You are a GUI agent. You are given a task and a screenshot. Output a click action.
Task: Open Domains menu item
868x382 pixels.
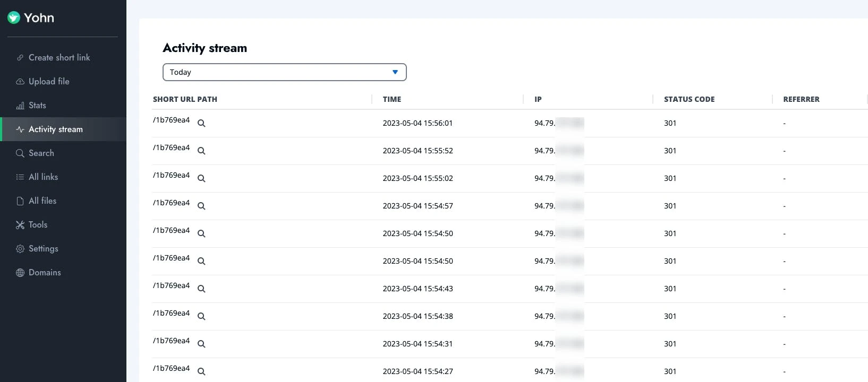[63, 273]
